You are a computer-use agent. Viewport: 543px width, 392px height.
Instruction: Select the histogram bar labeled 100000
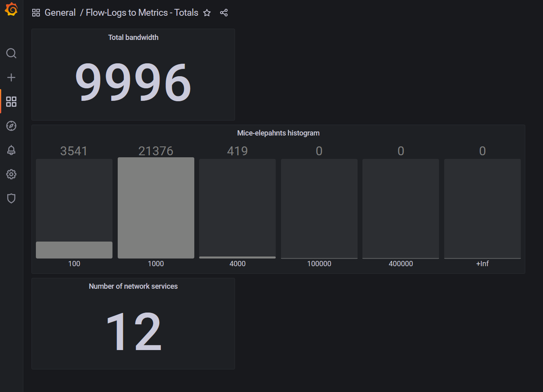[x=319, y=209]
